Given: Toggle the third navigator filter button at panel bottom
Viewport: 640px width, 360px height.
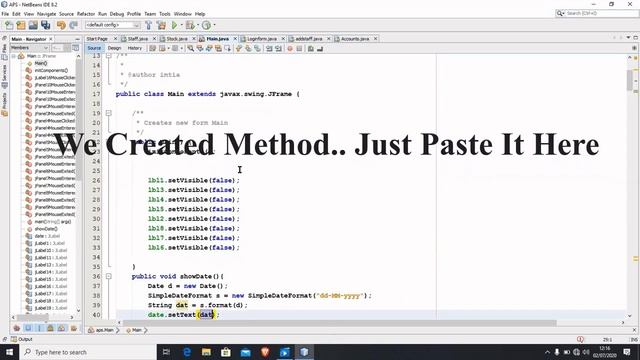Looking at the screenshot, I should [40, 328].
